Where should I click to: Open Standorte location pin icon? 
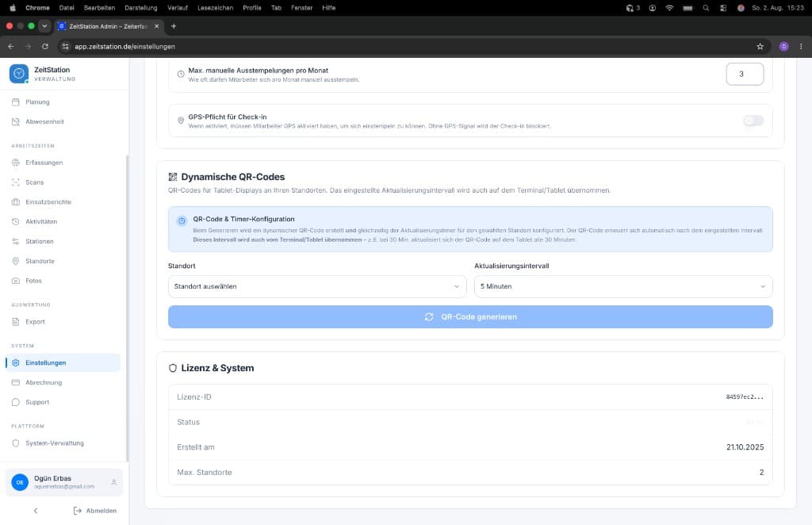(16, 261)
